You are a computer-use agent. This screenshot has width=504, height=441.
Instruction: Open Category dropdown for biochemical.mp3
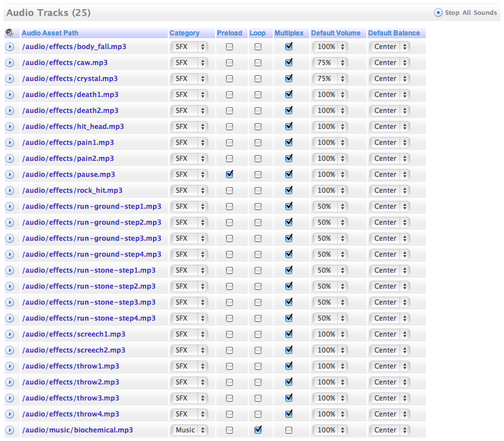(189, 430)
